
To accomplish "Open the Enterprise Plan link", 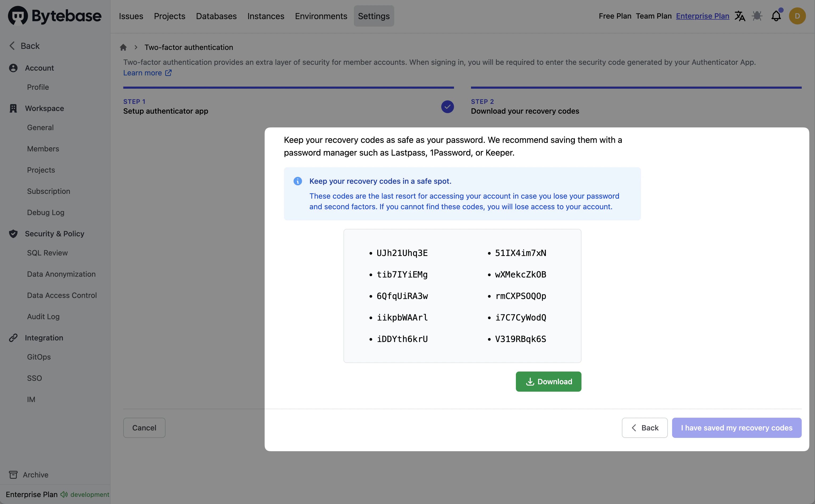I will point(702,16).
